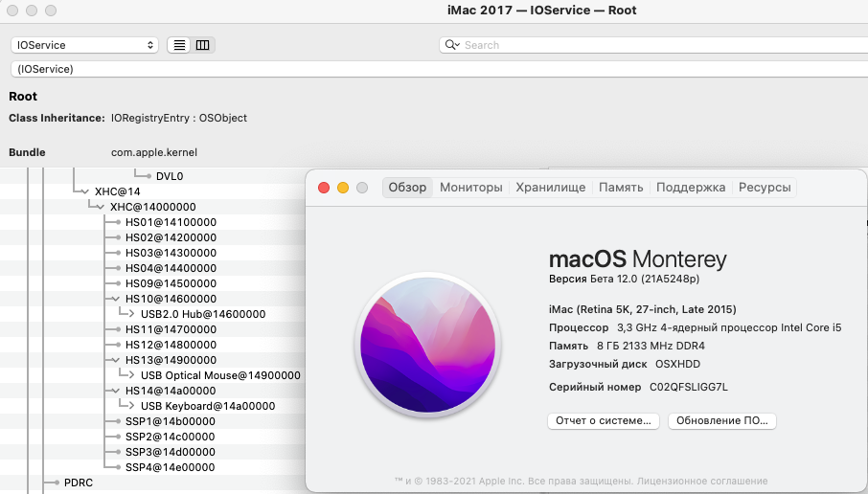868x494 pixels.
Task: Expand USB Keyboard@14a00000 entry
Action: (131, 406)
